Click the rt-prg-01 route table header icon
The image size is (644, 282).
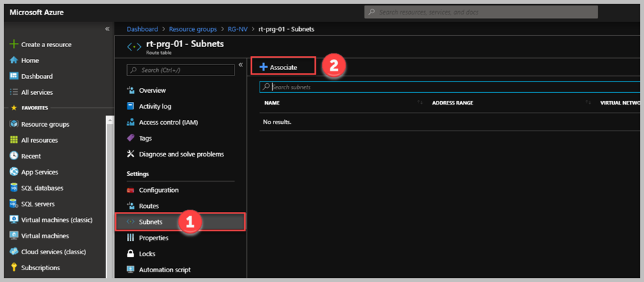(x=134, y=46)
